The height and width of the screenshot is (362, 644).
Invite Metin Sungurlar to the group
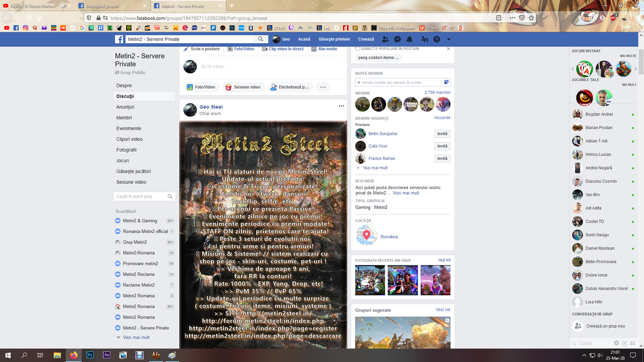(x=442, y=134)
